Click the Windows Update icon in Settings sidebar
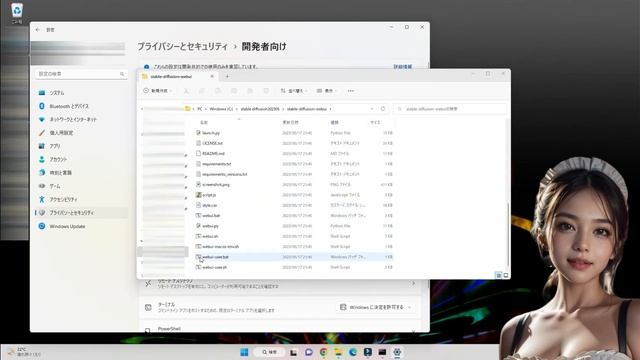Screen dimensions: 640x360 pos(42,226)
